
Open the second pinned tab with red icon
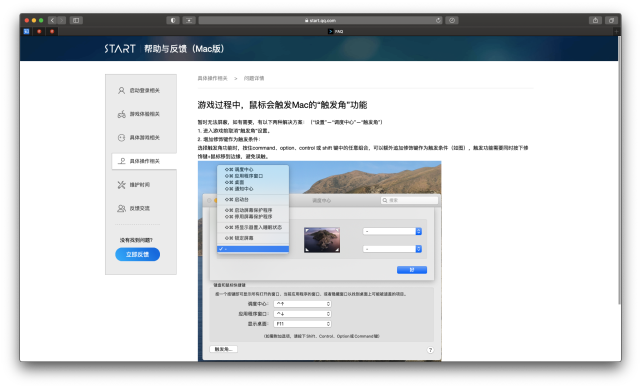(39, 31)
